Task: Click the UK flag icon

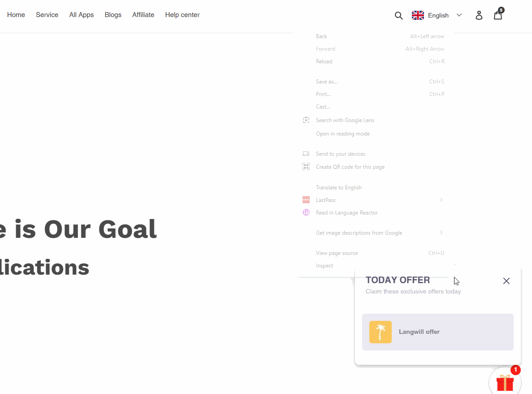Action: pos(418,15)
